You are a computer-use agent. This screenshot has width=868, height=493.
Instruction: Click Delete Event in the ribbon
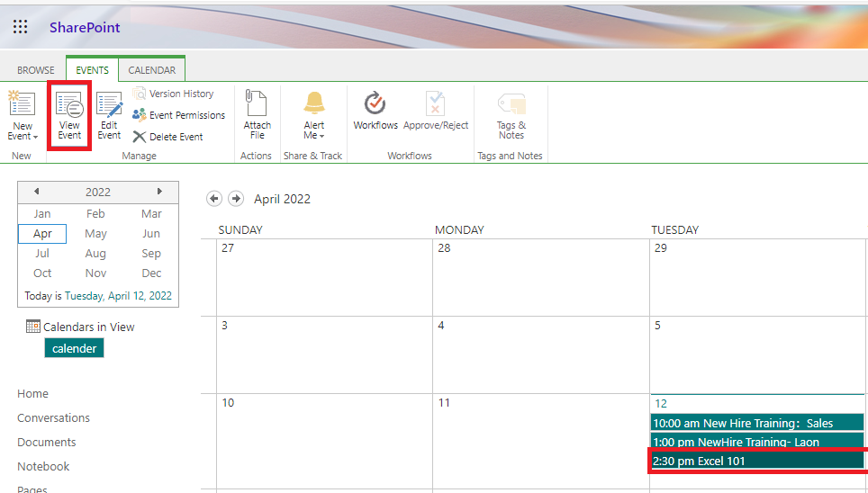point(167,137)
